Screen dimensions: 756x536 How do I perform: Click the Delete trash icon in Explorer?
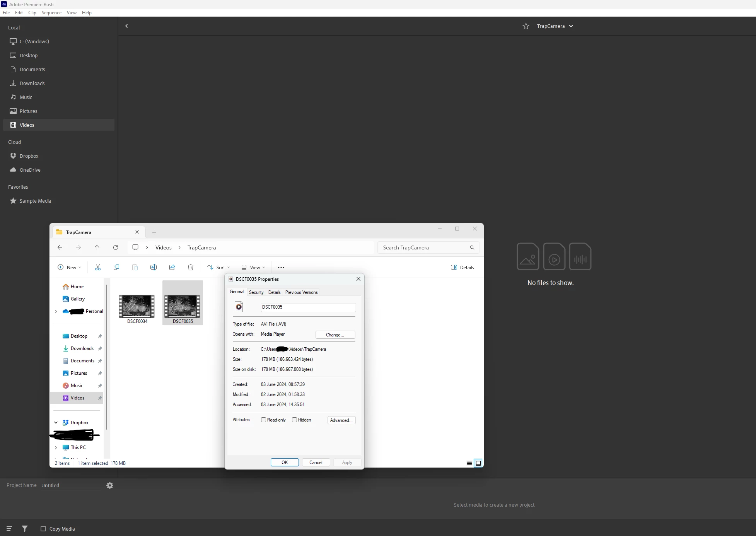(191, 268)
